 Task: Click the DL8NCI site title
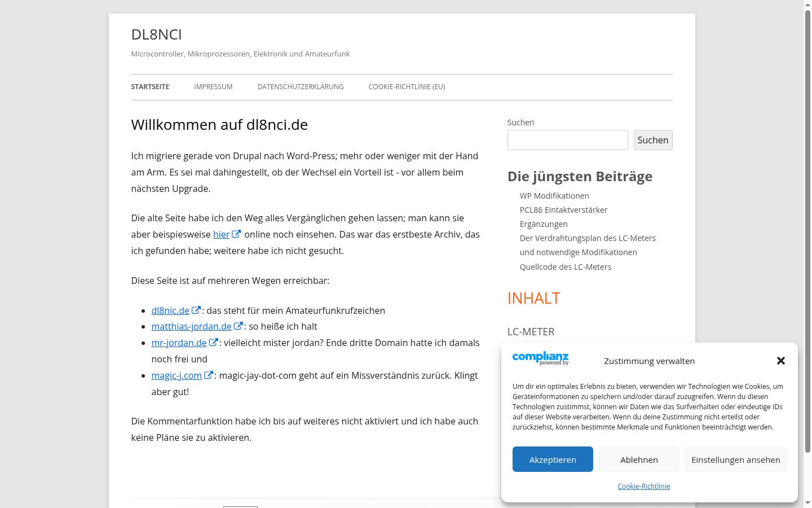coord(157,34)
